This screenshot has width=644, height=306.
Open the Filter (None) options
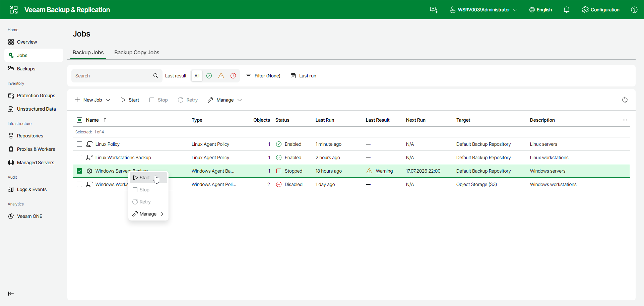tap(263, 76)
